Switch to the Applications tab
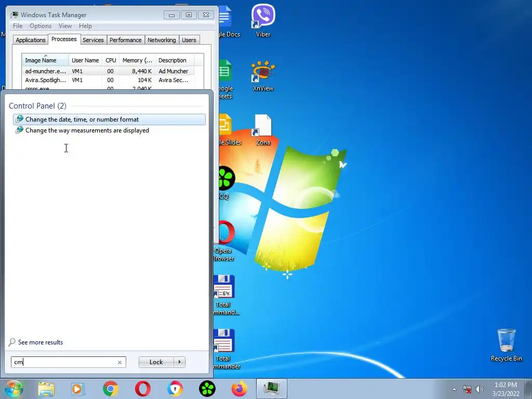Viewport: 532px width, 399px height. pyautogui.click(x=31, y=40)
